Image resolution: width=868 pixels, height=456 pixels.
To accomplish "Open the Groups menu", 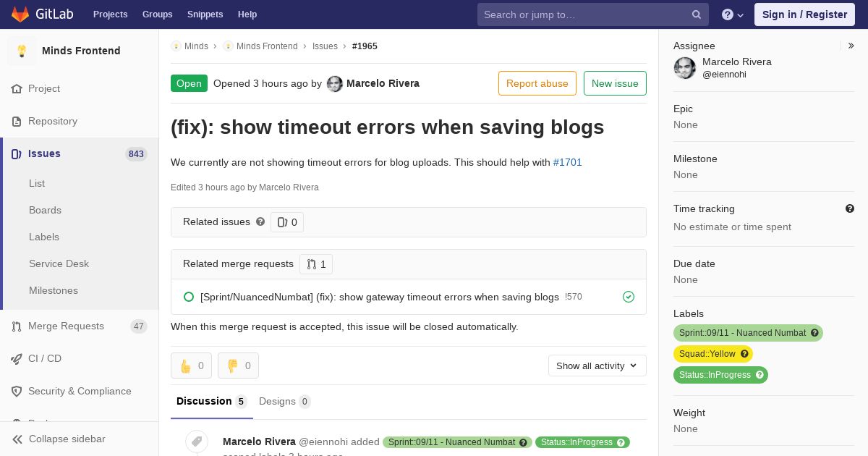I will pos(158,14).
